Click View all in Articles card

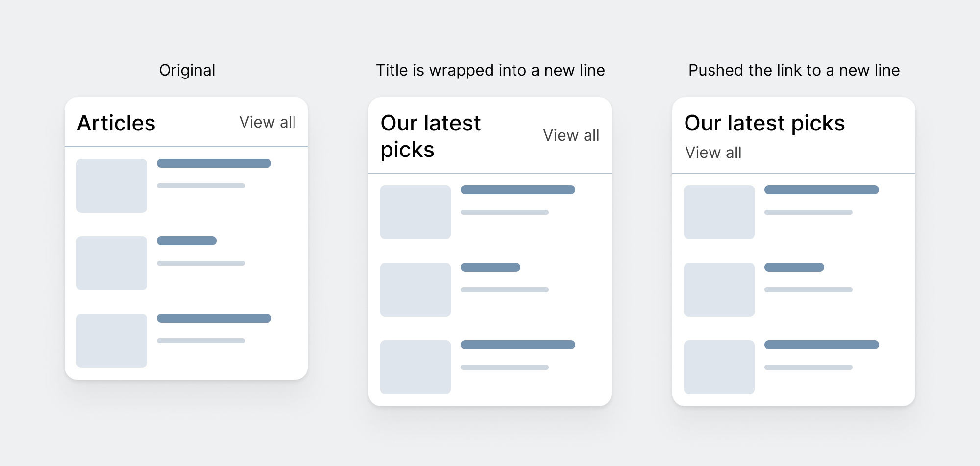pos(267,122)
